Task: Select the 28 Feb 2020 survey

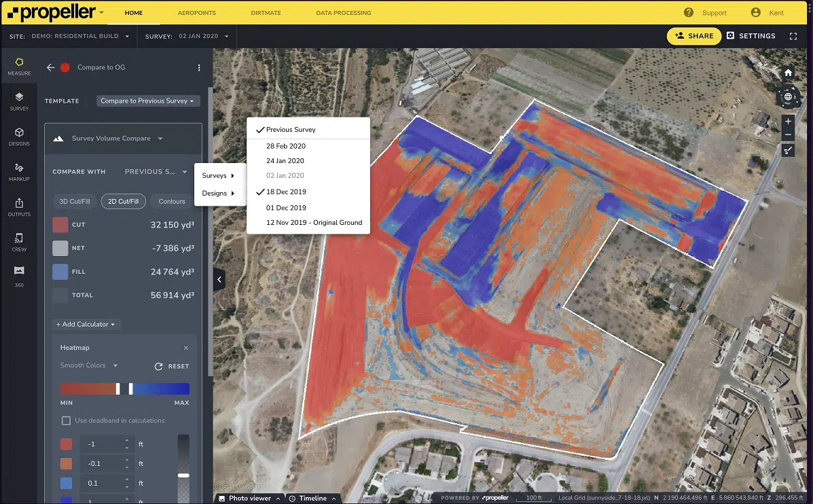Action: [286, 146]
